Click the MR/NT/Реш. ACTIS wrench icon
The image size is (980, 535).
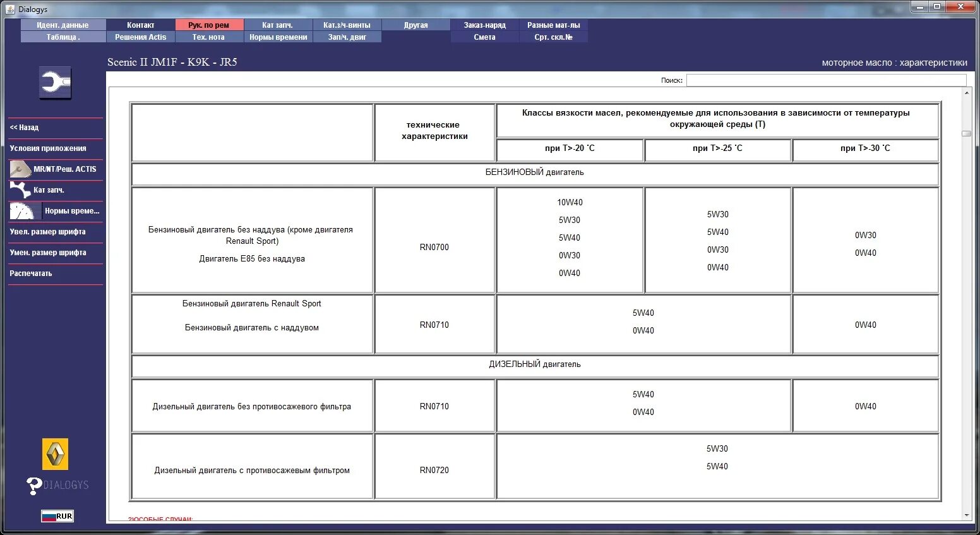[20, 169]
